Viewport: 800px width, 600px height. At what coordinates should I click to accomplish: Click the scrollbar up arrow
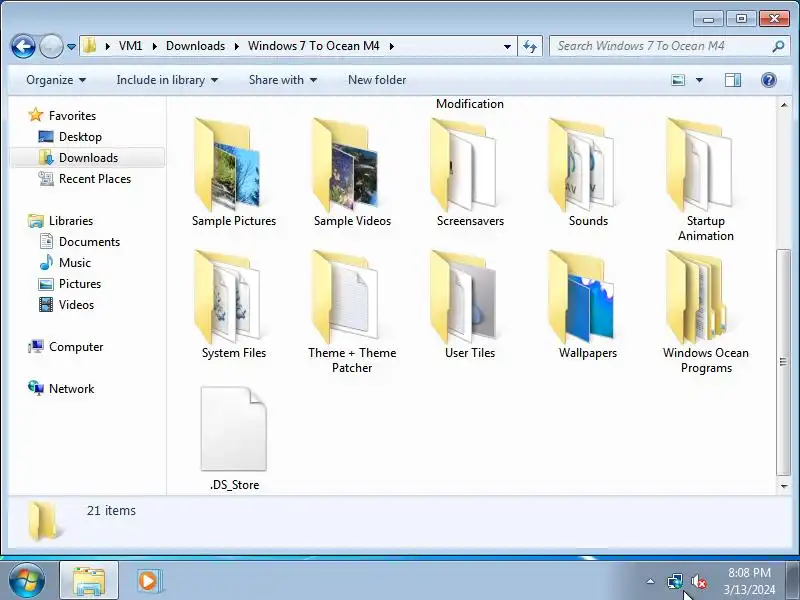click(784, 105)
